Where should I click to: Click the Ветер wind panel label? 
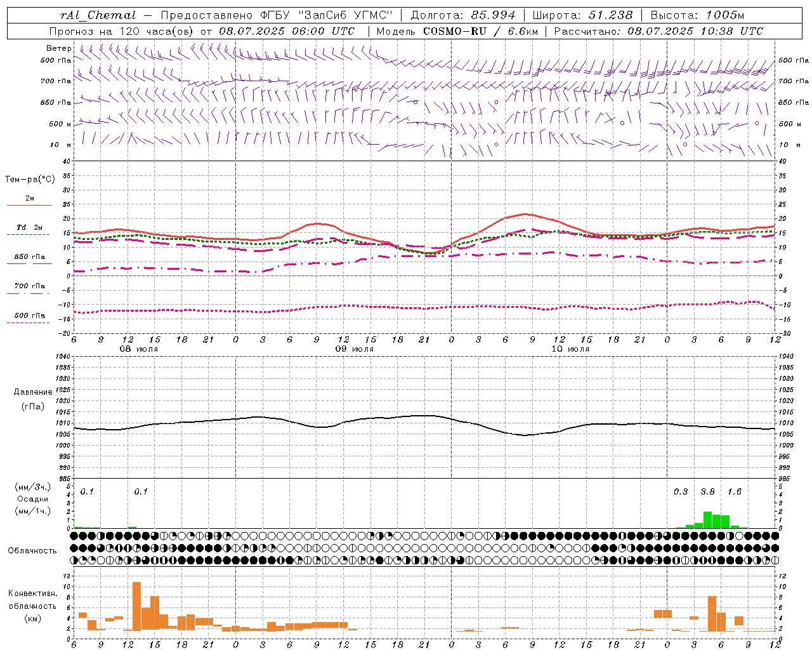click(58, 48)
